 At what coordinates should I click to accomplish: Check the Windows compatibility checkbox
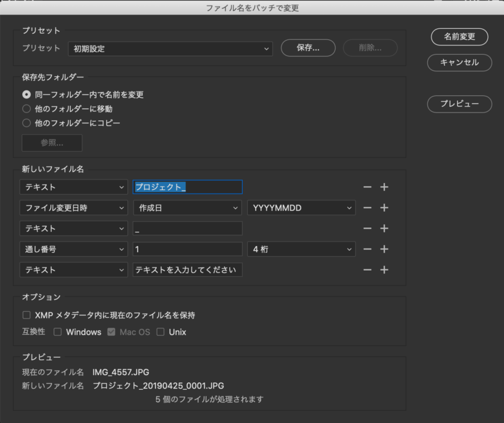58,332
